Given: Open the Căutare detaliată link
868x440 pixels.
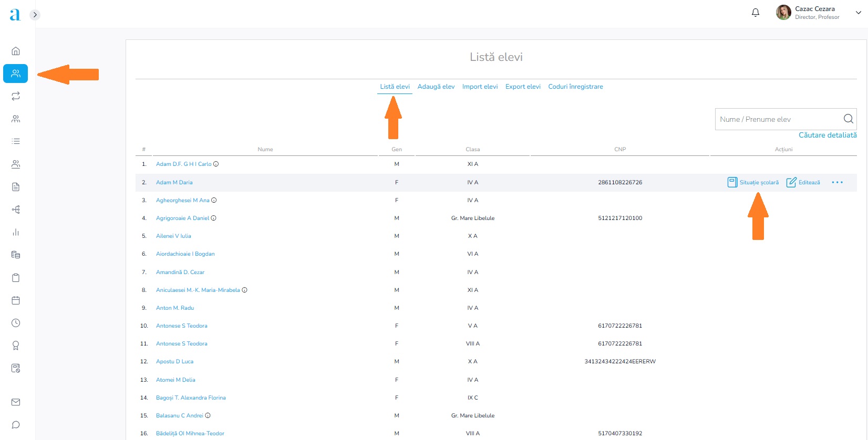Looking at the screenshot, I should click(x=828, y=135).
